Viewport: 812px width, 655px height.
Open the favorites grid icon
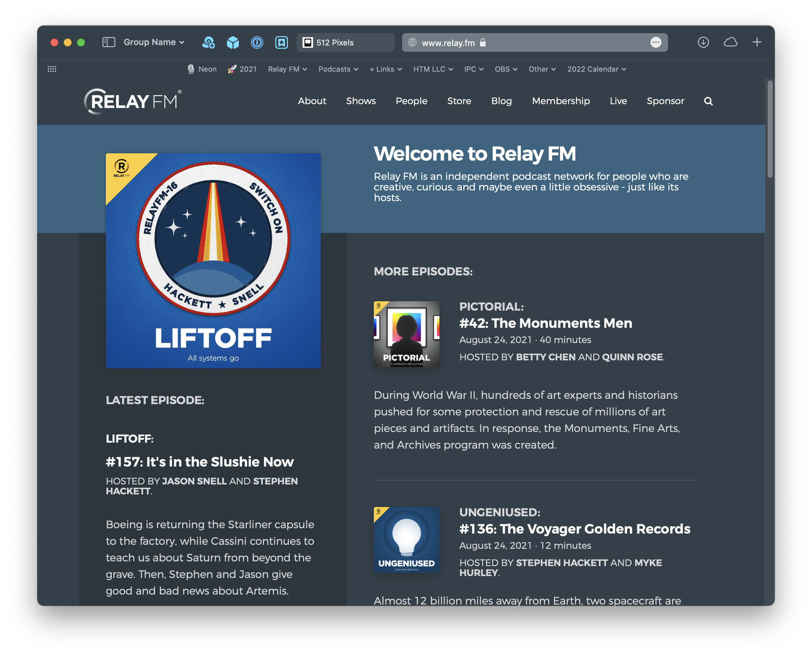coord(52,69)
